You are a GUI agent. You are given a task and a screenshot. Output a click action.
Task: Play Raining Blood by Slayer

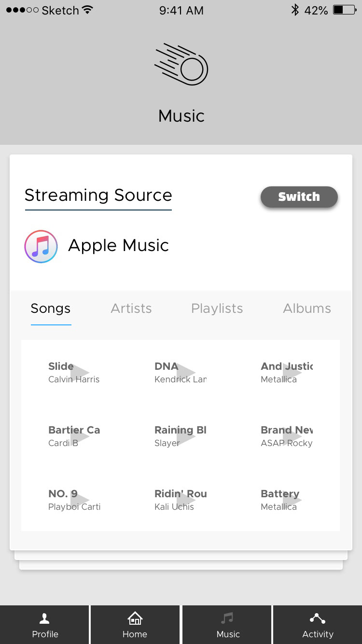pyautogui.click(x=186, y=436)
